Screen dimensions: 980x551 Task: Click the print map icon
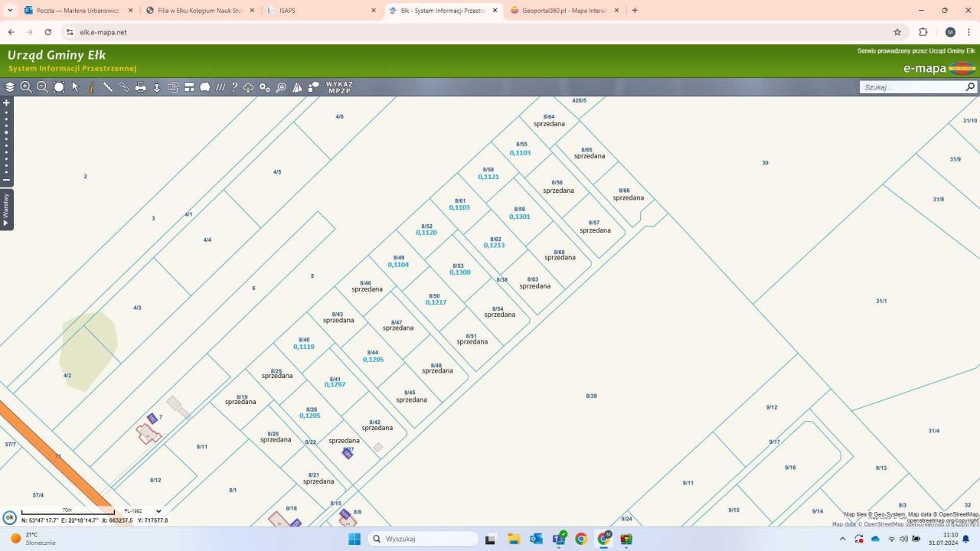click(x=141, y=87)
